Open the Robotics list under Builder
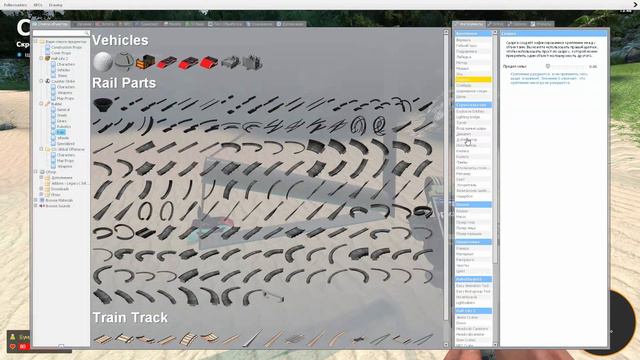The image size is (640, 360). coord(64,127)
